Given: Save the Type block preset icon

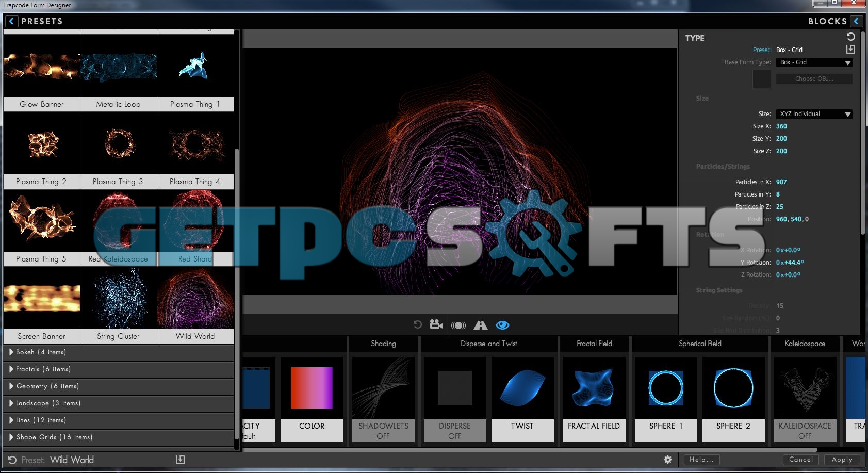Looking at the screenshot, I should click(x=850, y=50).
